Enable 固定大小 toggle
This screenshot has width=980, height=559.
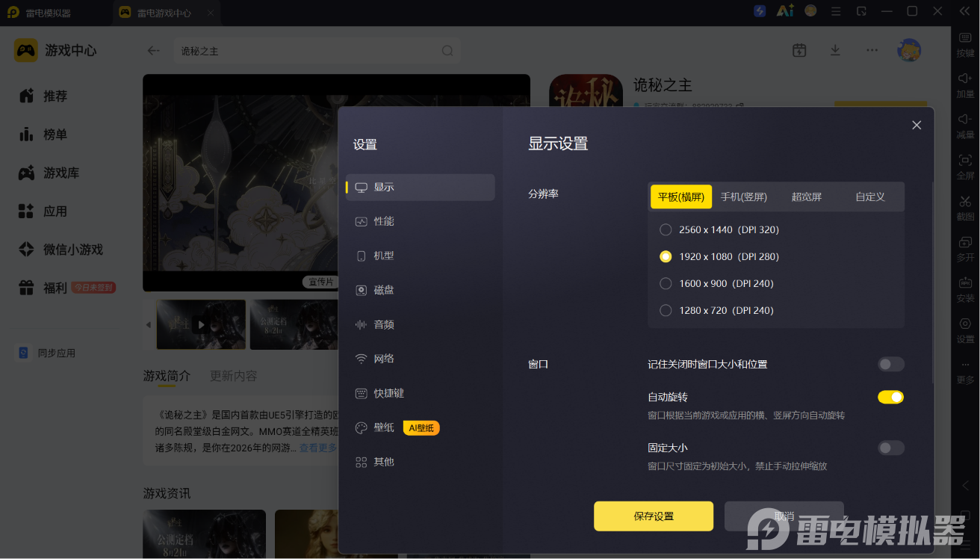(x=891, y=448)
